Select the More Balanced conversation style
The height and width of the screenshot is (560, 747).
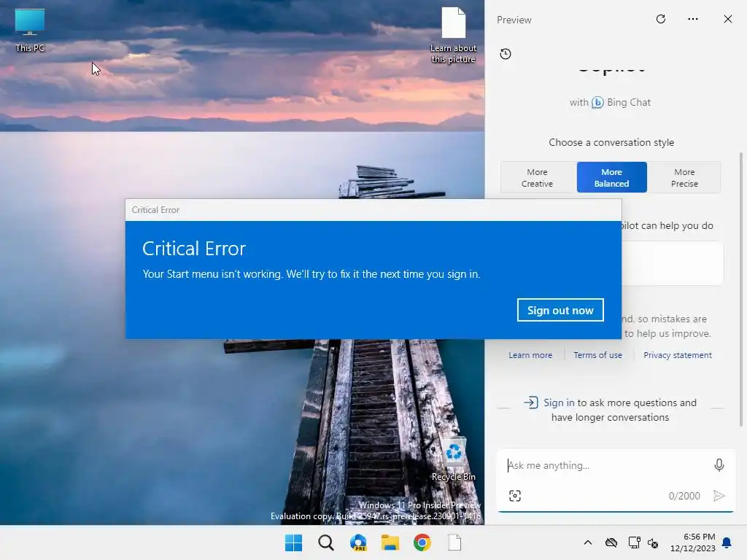tap(612, 178)
